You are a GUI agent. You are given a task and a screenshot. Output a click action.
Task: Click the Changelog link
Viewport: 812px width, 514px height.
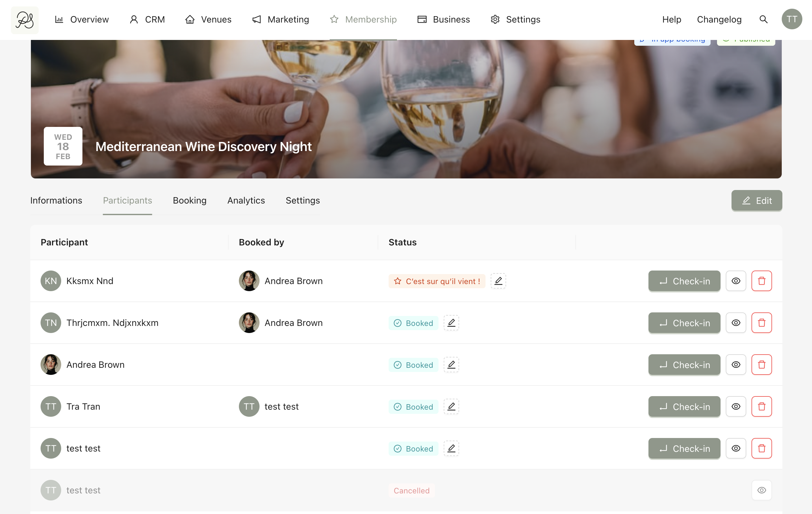coord(719,20)
